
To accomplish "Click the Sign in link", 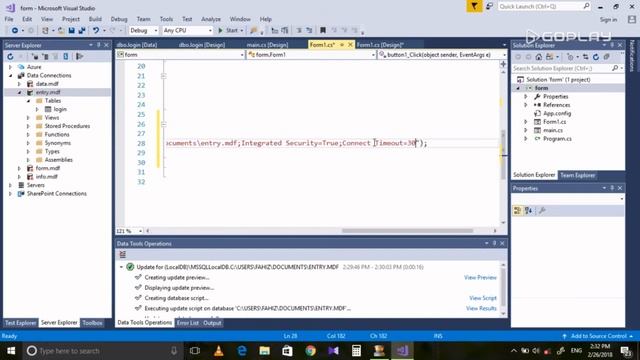I will click(608, 20).
